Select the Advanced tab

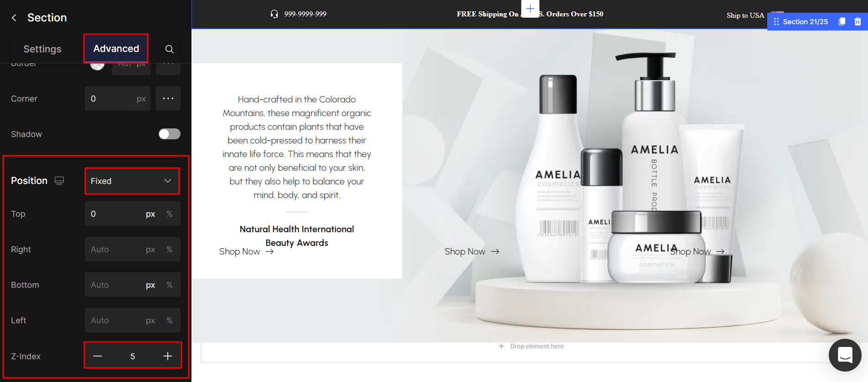[116, 48]
